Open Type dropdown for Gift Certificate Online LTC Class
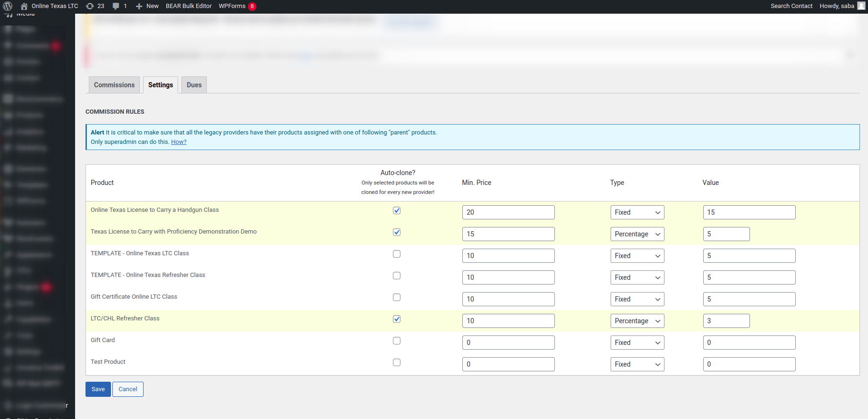Viewport: 868px width, 419px height. click(x=637, y=299)
